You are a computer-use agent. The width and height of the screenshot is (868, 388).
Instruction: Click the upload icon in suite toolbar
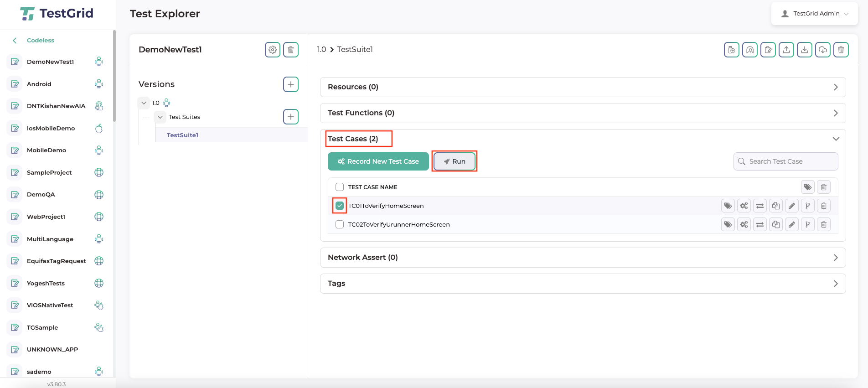tap(786, 50)
